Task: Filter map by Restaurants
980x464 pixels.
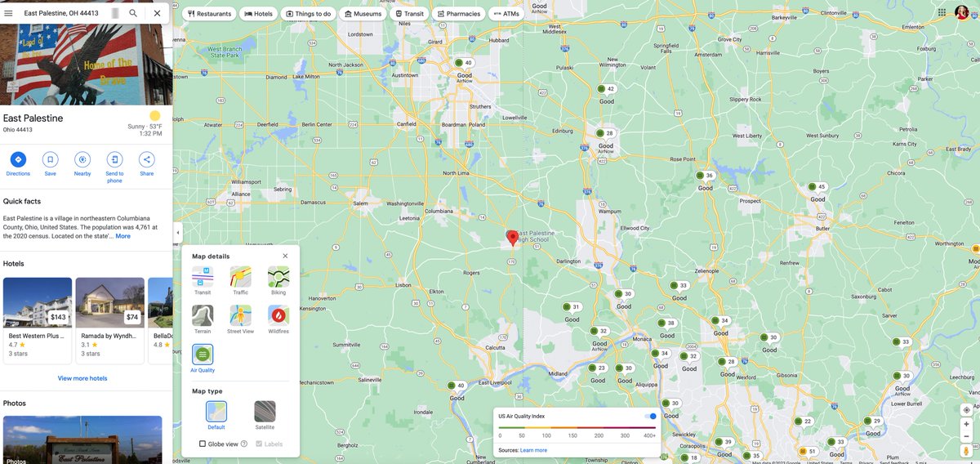Action: 209,14
